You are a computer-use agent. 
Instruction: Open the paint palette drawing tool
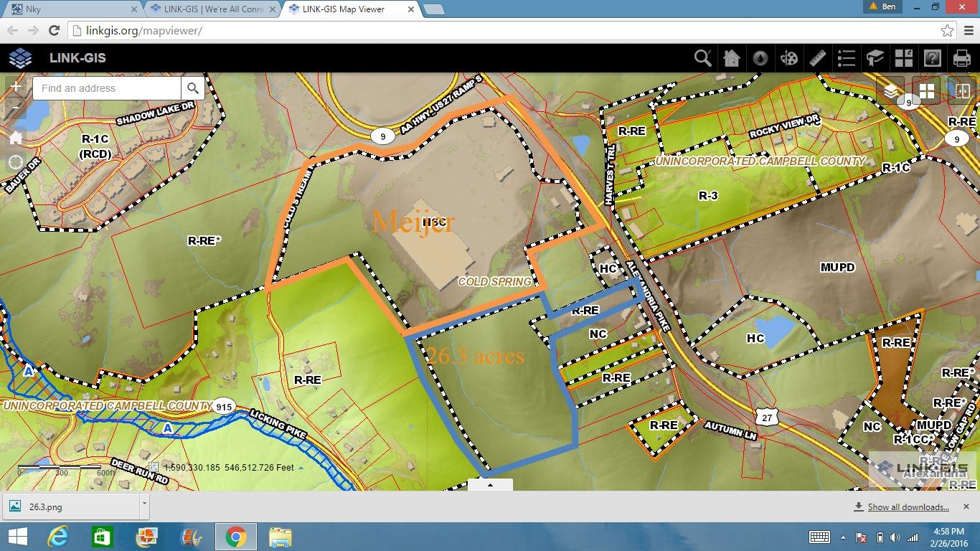[789, 58]
